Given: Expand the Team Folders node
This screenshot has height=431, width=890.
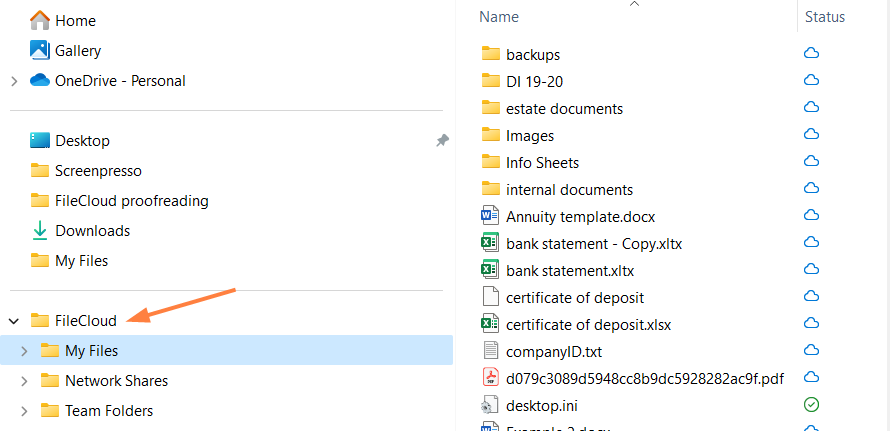Looking at the screenshot, I should point(24,411).
